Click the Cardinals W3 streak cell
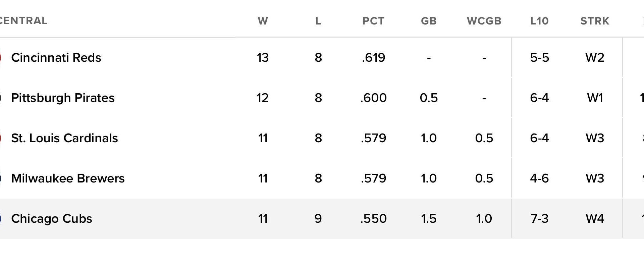 point(595,138)
